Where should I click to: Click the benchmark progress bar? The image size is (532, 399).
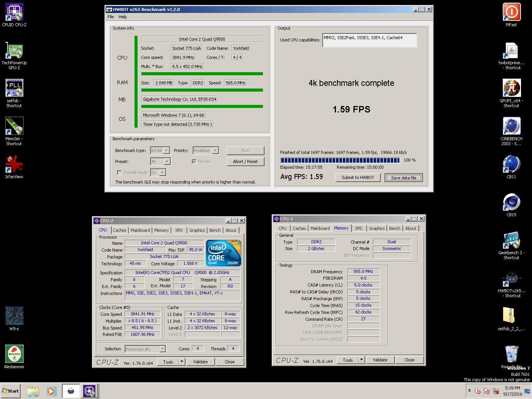(340, 160)
